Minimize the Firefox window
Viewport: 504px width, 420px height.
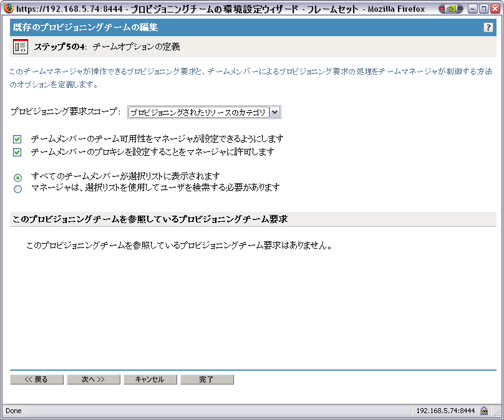[472, 9]
